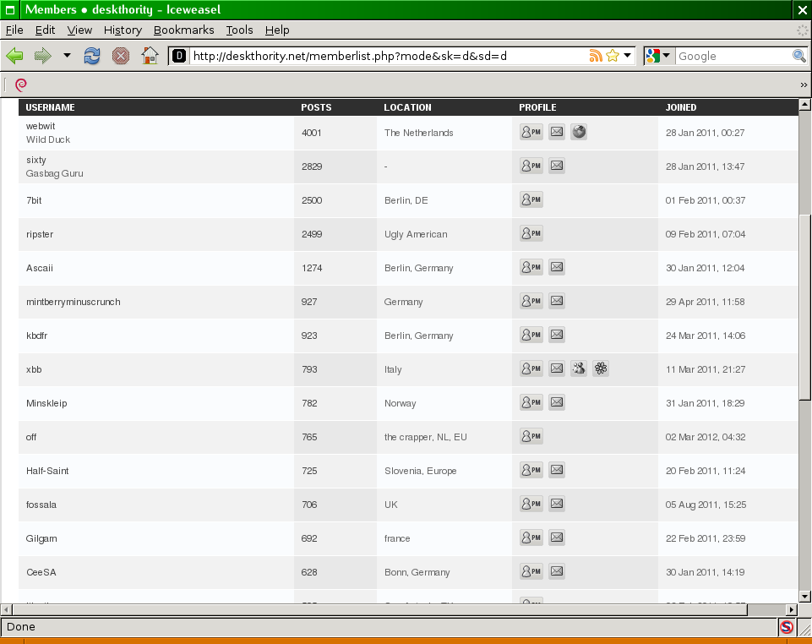Viewport: 812px width, 644px height.
Task: Click the email icon for sixty
Action: (x=557, y=166)
